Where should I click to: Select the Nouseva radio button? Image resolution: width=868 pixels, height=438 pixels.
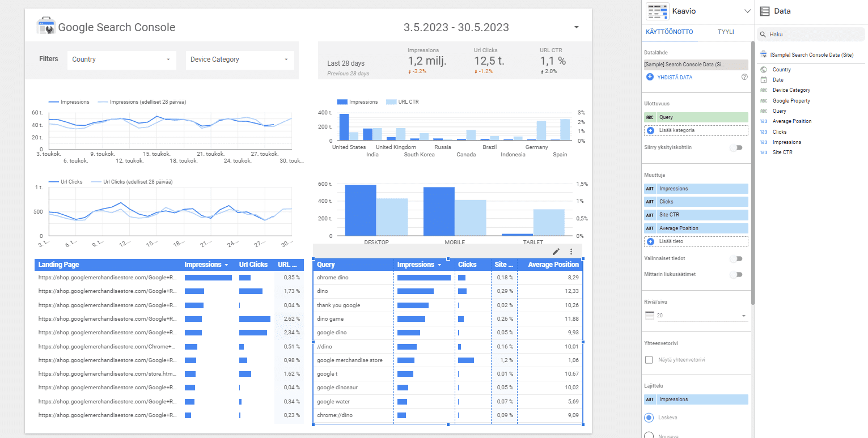tap(649, 436)
